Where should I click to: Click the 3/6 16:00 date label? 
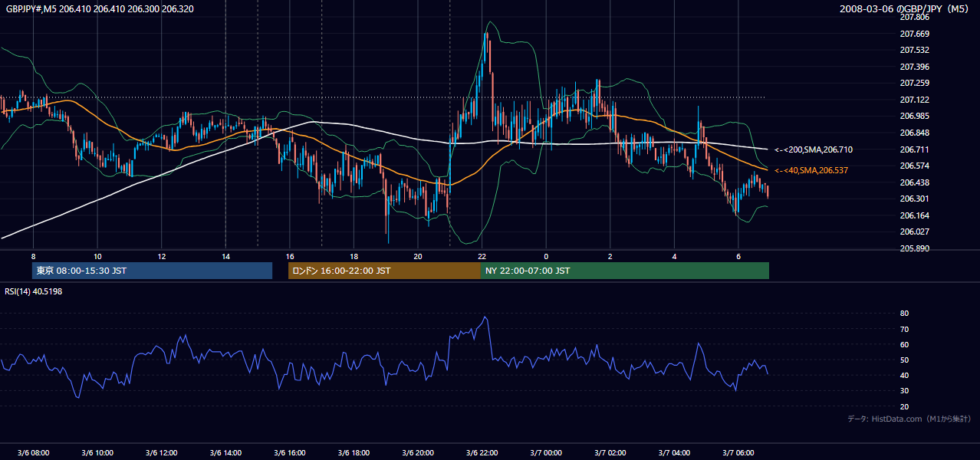pos(289,453)
